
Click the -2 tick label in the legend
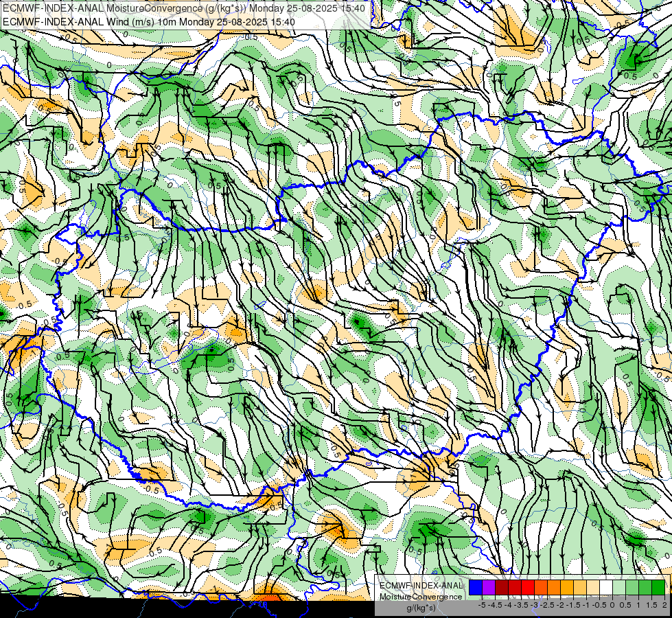click(561, 605)
